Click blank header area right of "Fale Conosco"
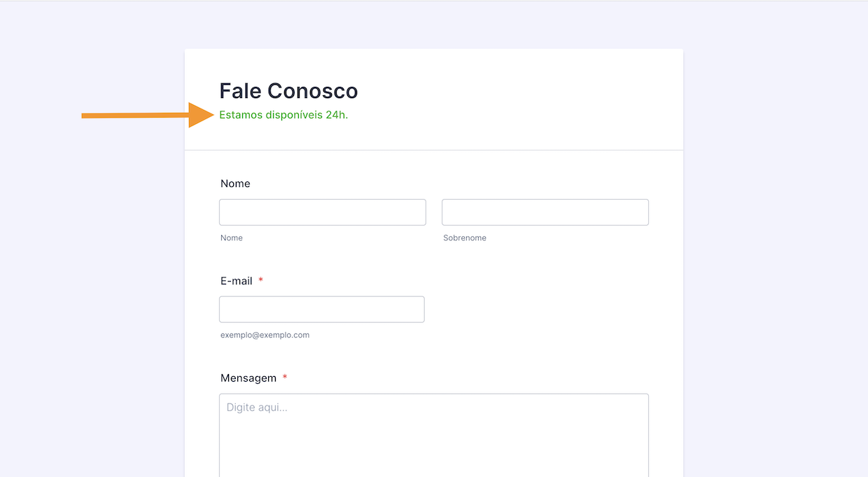The height and width of the screenshot is (477, 868). 525,91
